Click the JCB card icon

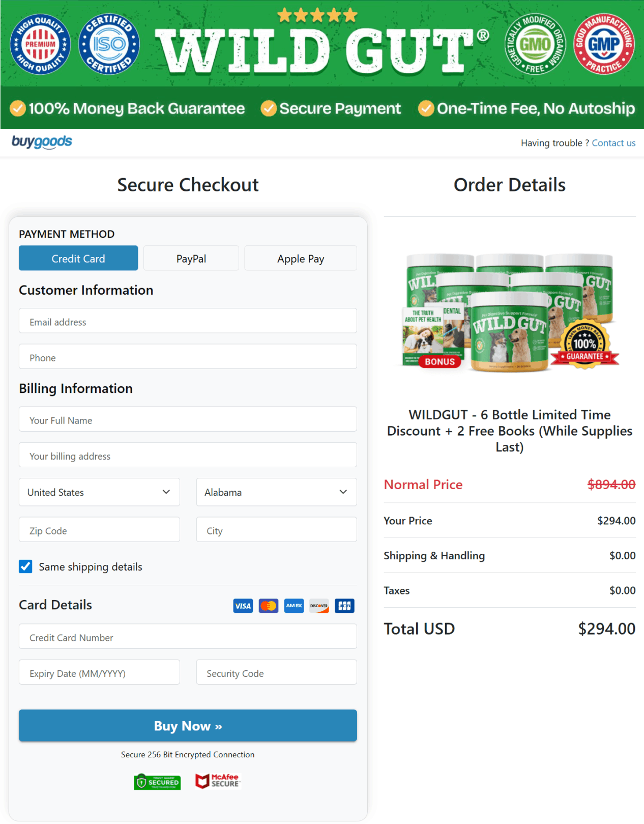click(x=344, y=605)
